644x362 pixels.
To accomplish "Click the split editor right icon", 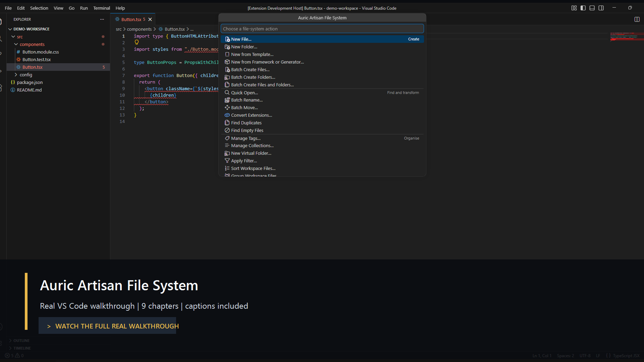I will pyautogui.click(x=637, y=19).
